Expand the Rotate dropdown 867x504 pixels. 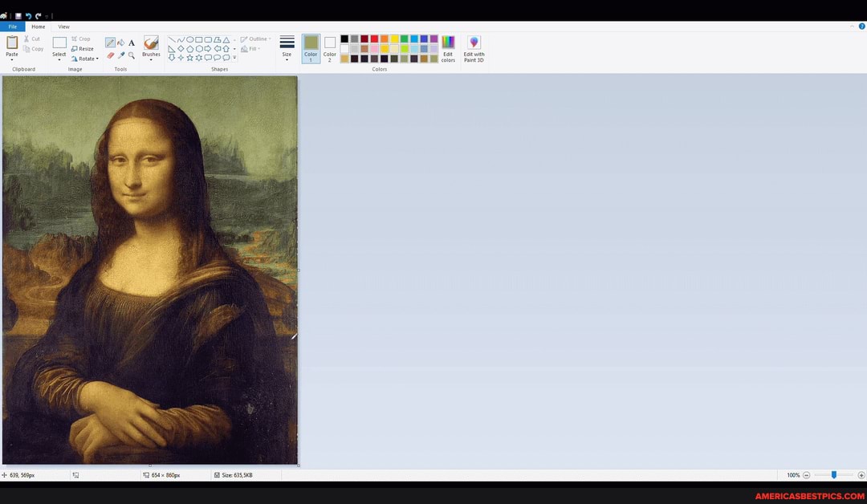point(85,59)
